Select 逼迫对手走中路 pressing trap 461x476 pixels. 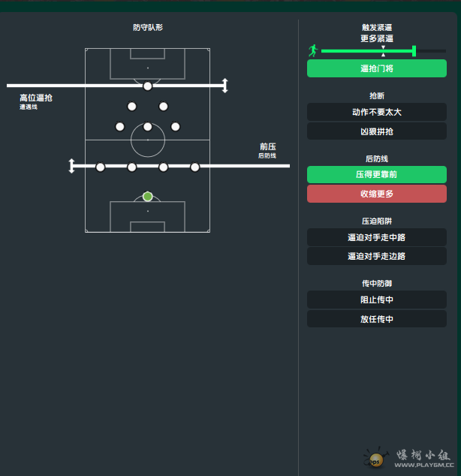377,237
